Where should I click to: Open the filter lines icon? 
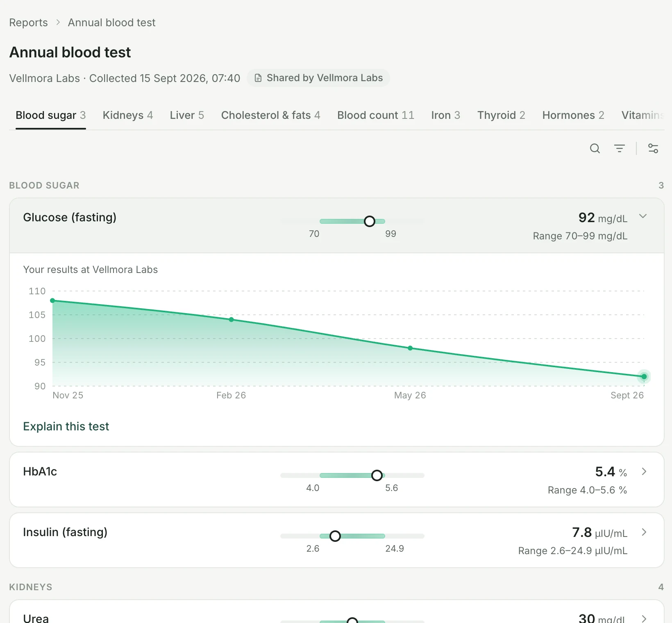(x=620, y=148)
